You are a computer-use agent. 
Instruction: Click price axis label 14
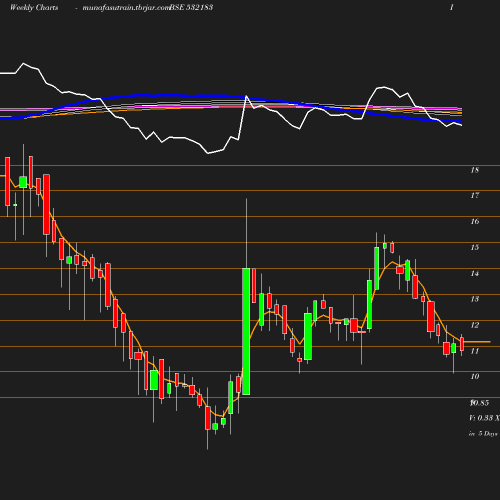click(x=475, y=274)
